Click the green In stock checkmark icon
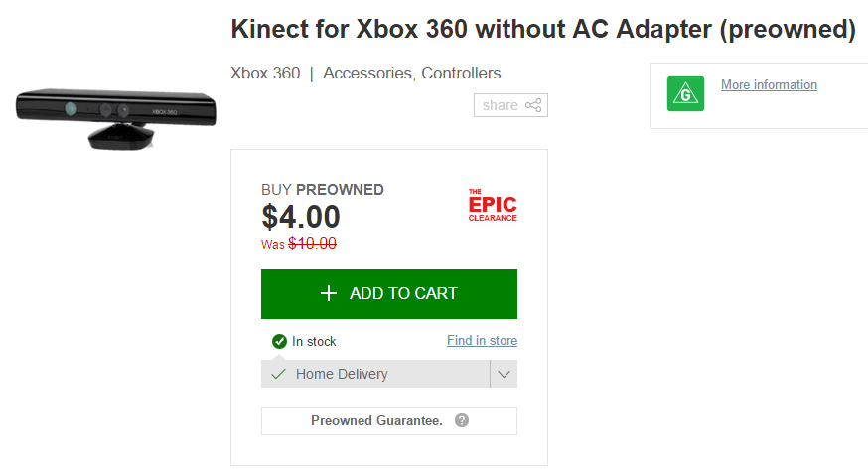The image size is (868, 469). coord(279,341)
